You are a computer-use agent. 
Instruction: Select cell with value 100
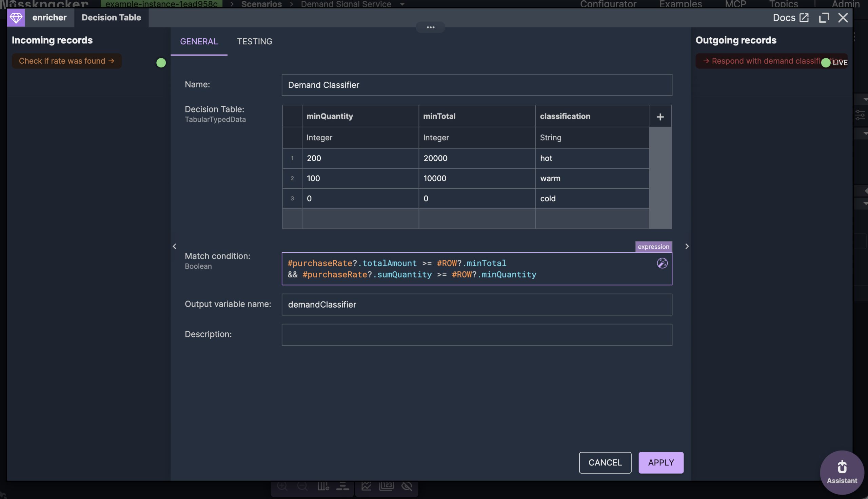360,178
